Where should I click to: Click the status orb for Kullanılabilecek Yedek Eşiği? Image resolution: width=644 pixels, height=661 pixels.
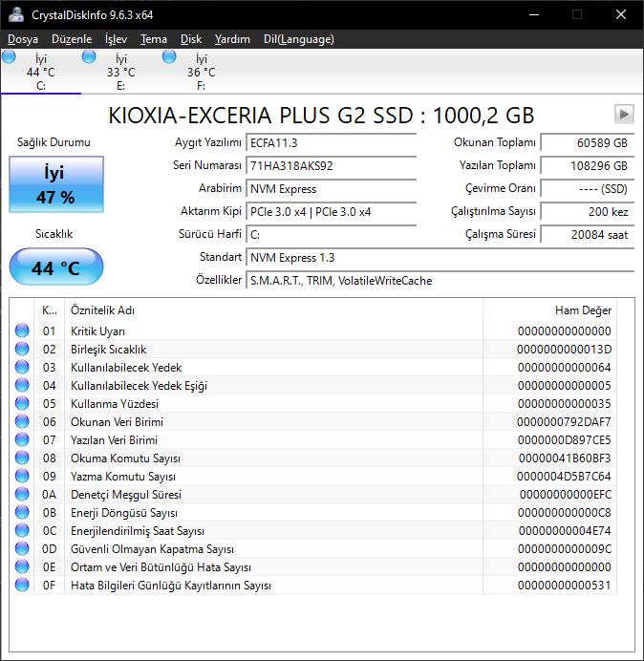coord(22,385)
